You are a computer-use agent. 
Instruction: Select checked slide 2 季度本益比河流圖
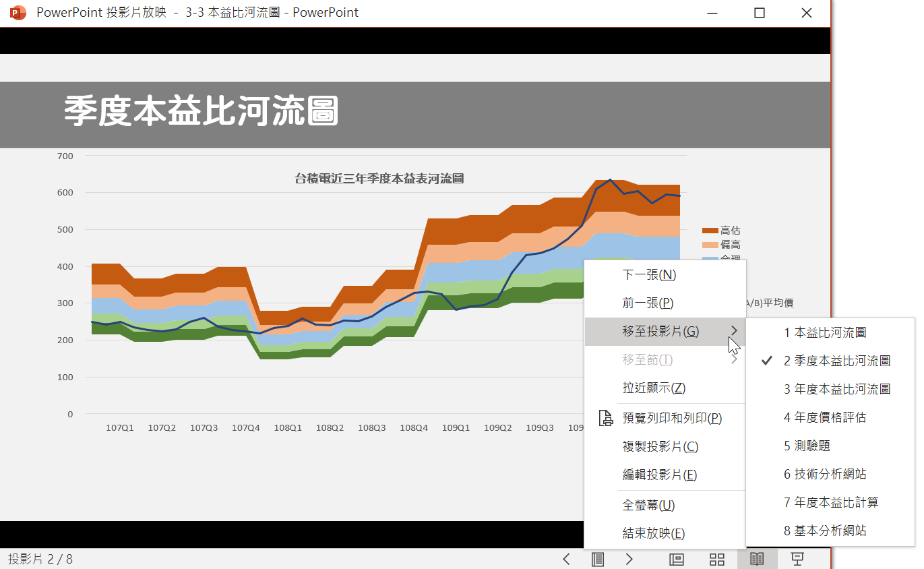[x=830, y=361]
